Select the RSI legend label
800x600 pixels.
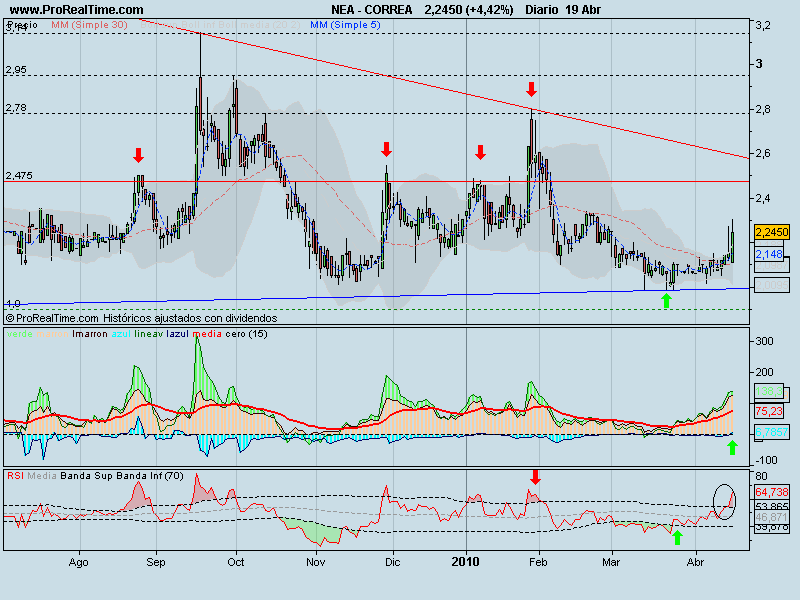click(15, 476)
